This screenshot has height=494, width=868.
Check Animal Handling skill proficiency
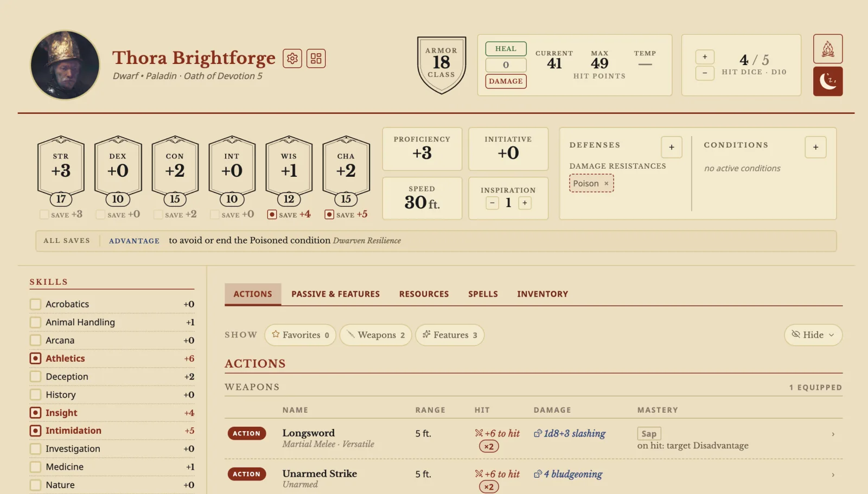[36, 322]
